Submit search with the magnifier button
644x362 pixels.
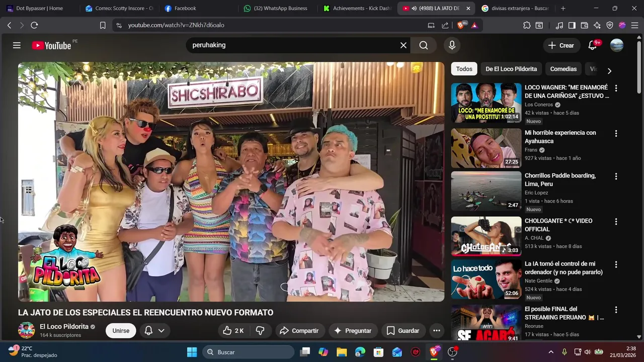coord(424,45)
